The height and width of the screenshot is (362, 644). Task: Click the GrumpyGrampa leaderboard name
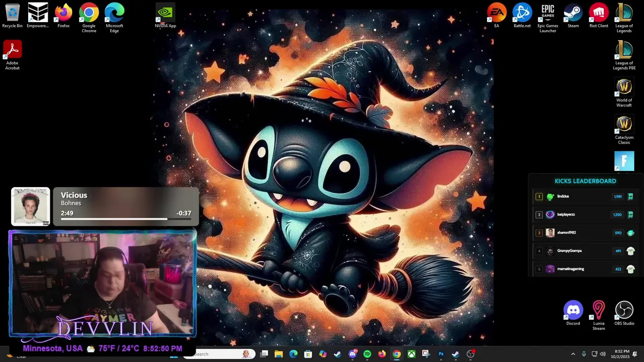click(570, 251)
